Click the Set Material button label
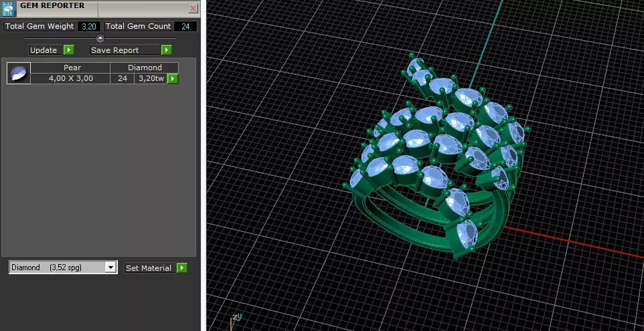 pyautogui.click(x=150, y=268)
